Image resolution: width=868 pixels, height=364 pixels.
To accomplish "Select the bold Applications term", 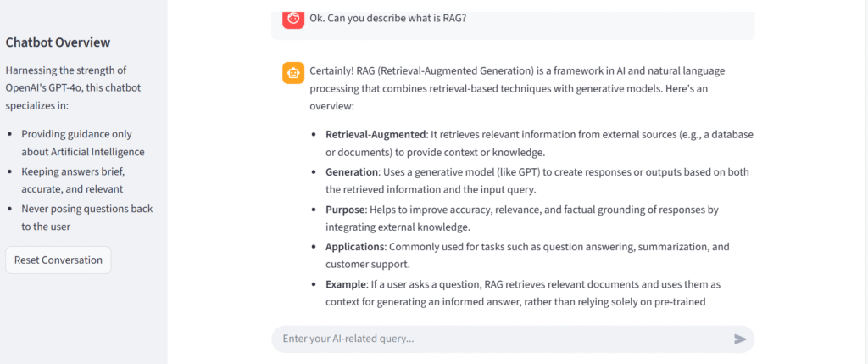I will coord(356,246).
